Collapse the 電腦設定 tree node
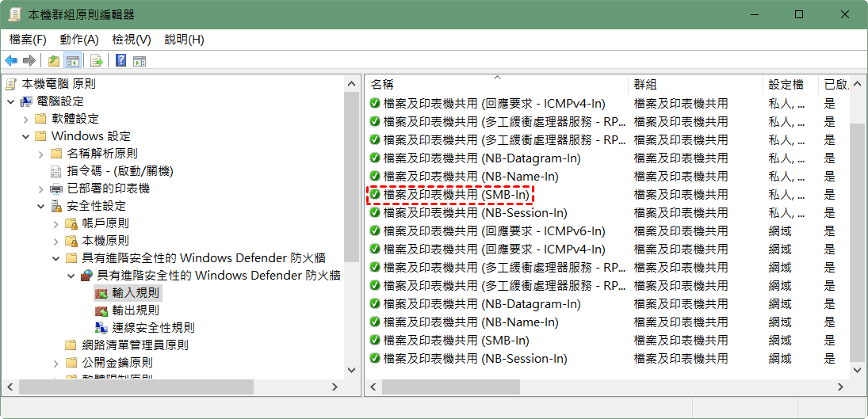868x419 pixels. (10, 101)
